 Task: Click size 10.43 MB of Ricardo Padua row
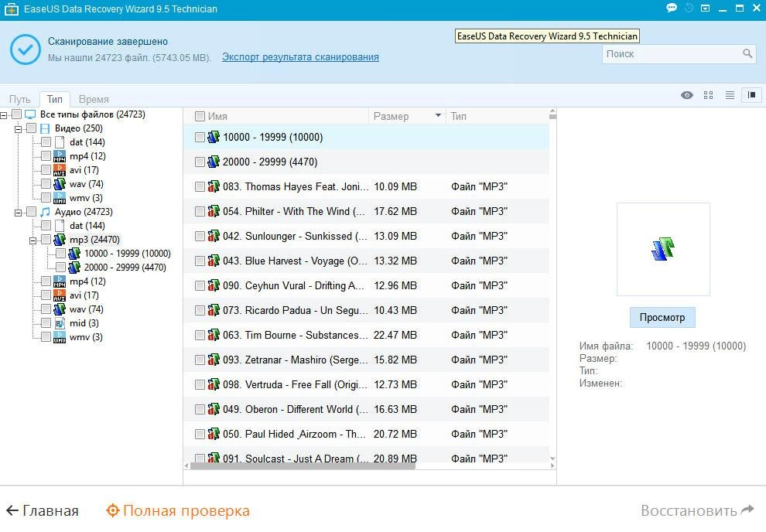pos(395,310)
